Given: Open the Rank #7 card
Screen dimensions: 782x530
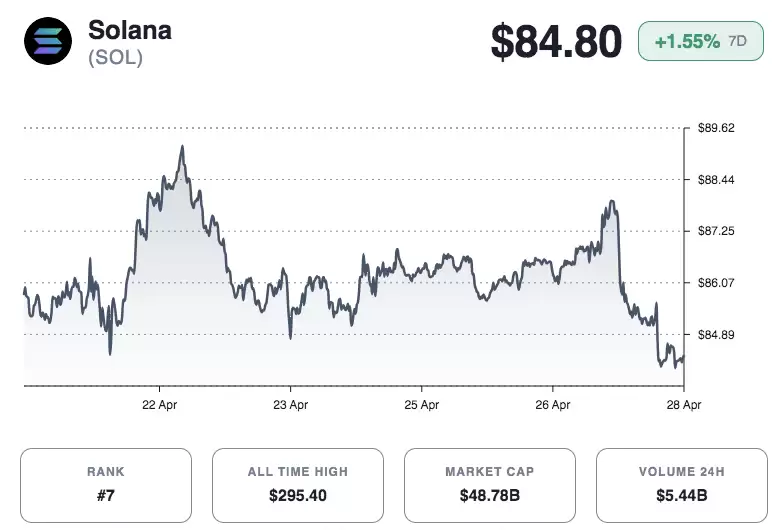Looking at the screenshot, I should click(x=106, y=485).
